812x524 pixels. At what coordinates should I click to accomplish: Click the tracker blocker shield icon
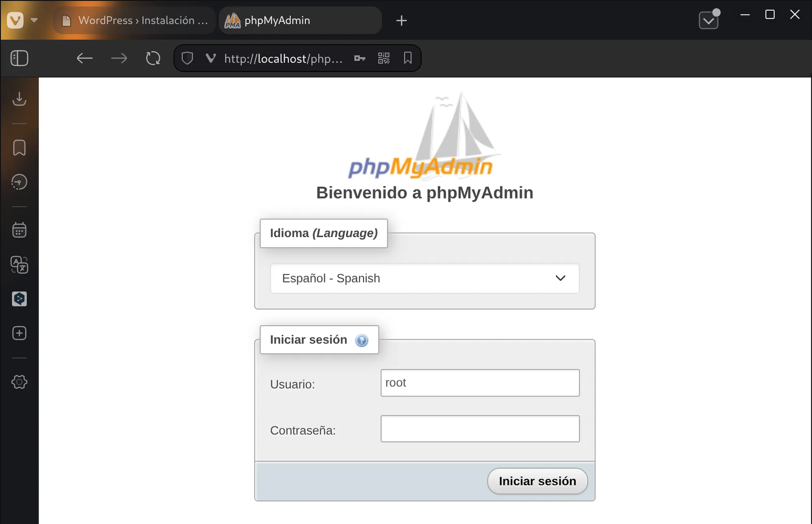coord(187,58)
